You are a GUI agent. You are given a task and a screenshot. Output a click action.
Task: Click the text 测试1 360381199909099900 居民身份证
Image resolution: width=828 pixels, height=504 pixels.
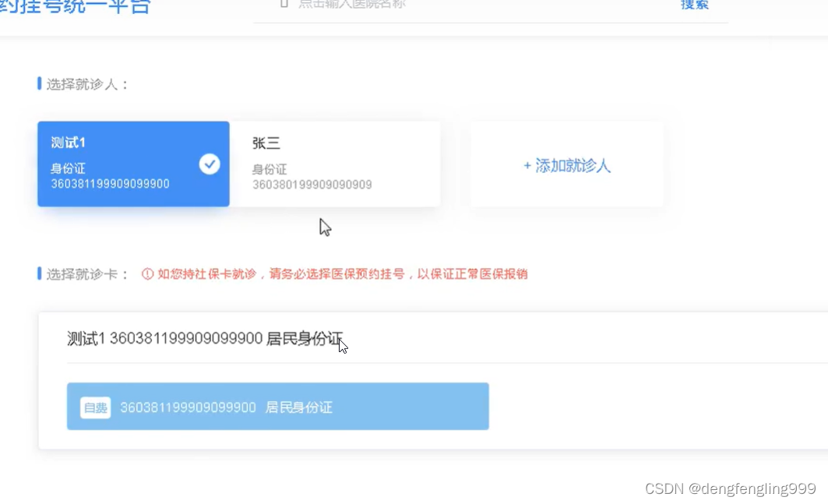pos(205,338)
